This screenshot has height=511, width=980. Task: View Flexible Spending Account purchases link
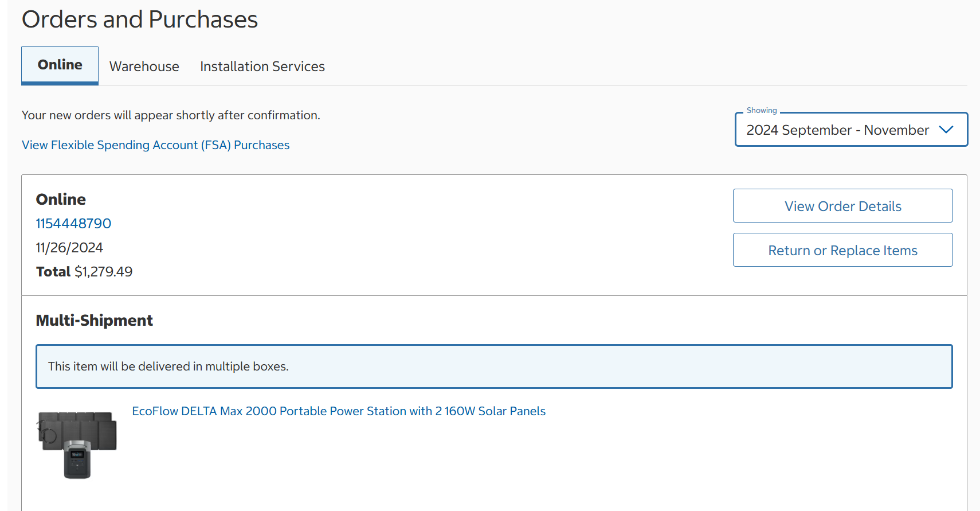156,145
